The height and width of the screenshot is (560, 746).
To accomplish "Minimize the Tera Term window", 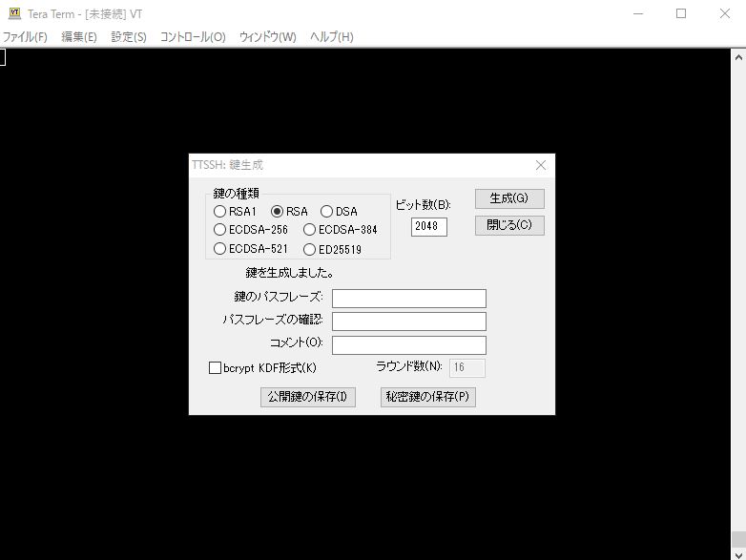I will pos(638,13).
